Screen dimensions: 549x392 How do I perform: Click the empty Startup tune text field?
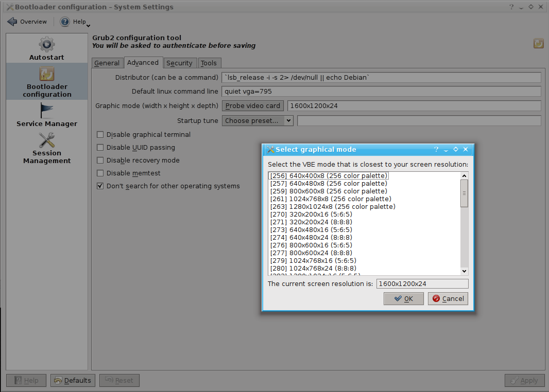point(419,121)
